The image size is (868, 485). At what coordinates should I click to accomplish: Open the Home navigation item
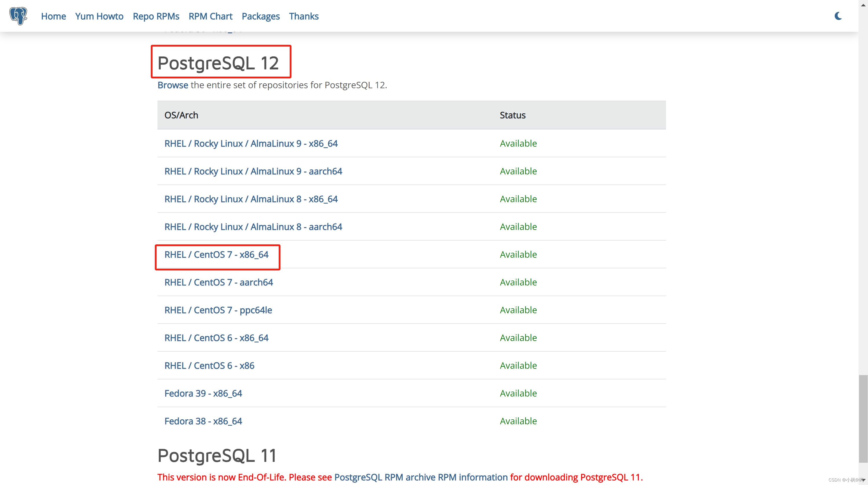pyautogui.click(x=53, y=16)
